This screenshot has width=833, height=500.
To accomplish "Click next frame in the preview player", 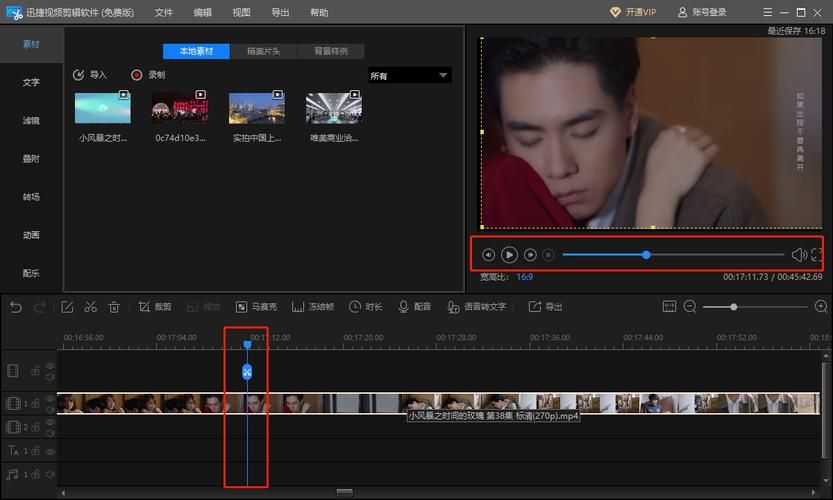I will pos(530,255).
